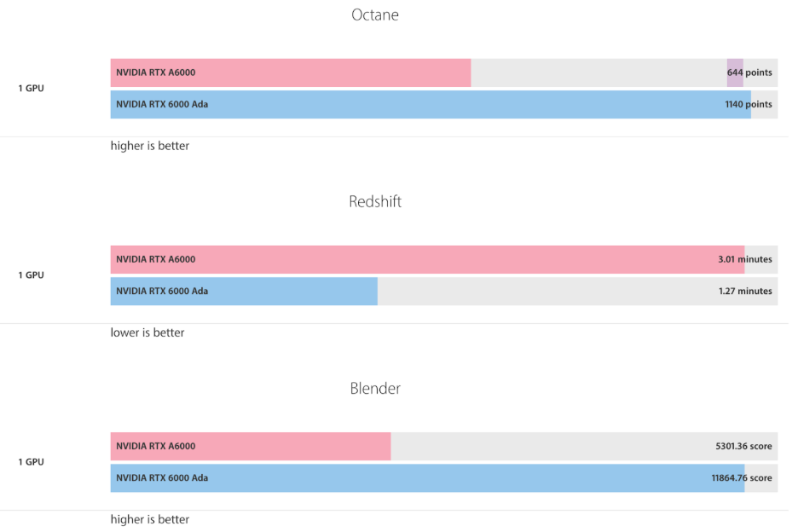Viewport: 798px width, 532px height.
Task: Select the blue RTX 6000 Ada Redshift bar
Action: click(244, 291)
